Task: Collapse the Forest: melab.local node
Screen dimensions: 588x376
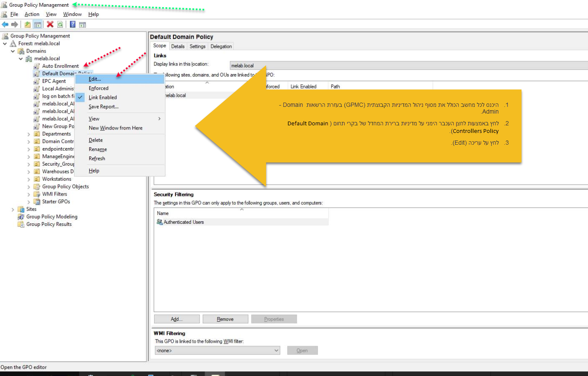Action: pyautogui.click(x=5, y=44)
